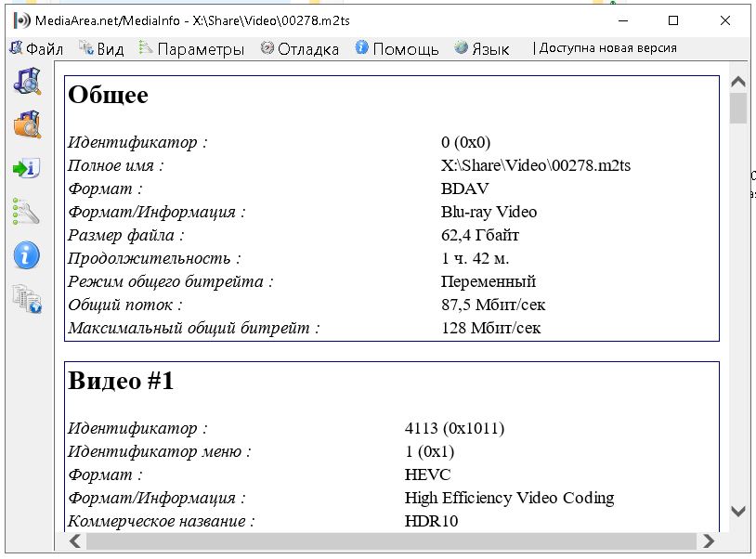Click the Open Folder icon in sidebar
This screenshot has width=756, height=559.
click(x=27, y=123)
